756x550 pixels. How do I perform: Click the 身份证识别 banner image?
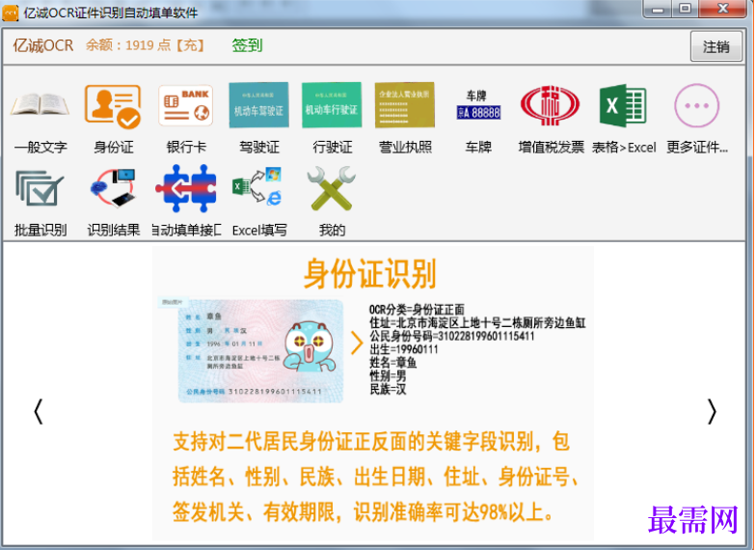pos(373,394)
